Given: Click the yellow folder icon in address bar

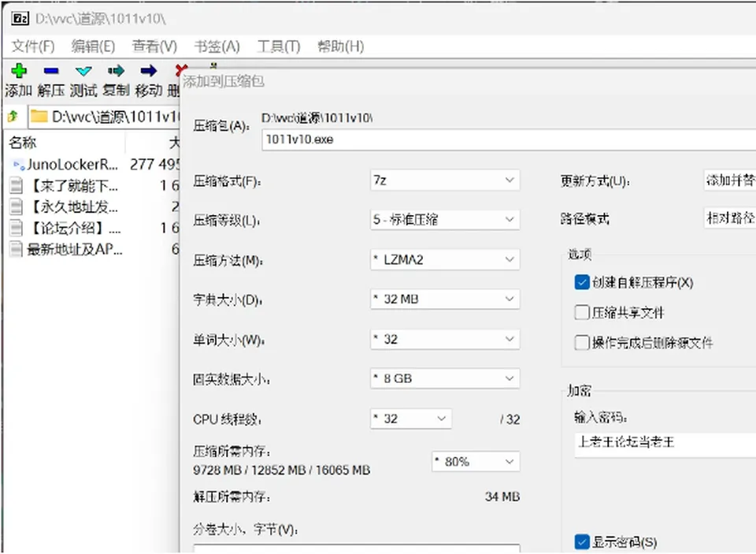Looking at the screenshot, I should (39, 117).
